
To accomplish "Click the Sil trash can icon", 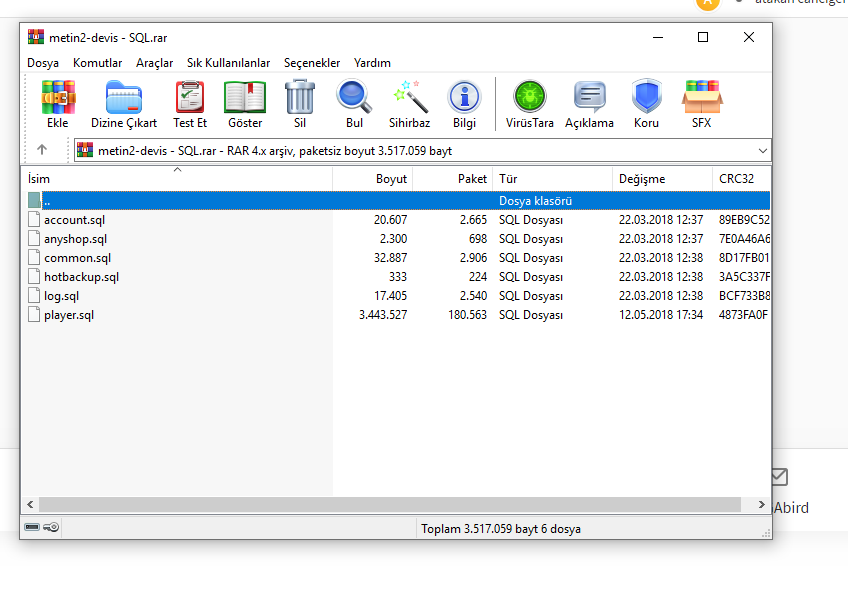I will (x=300, y=97).
